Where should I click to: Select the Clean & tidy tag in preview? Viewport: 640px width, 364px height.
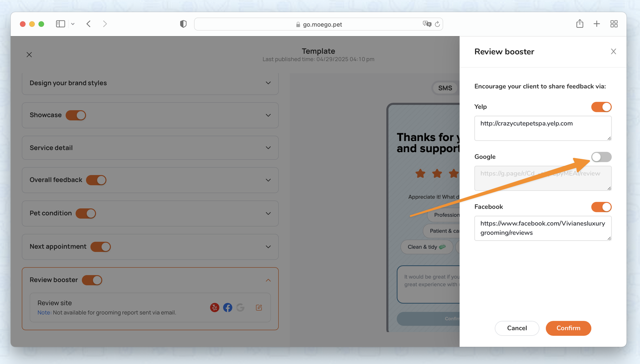[427, 247]
